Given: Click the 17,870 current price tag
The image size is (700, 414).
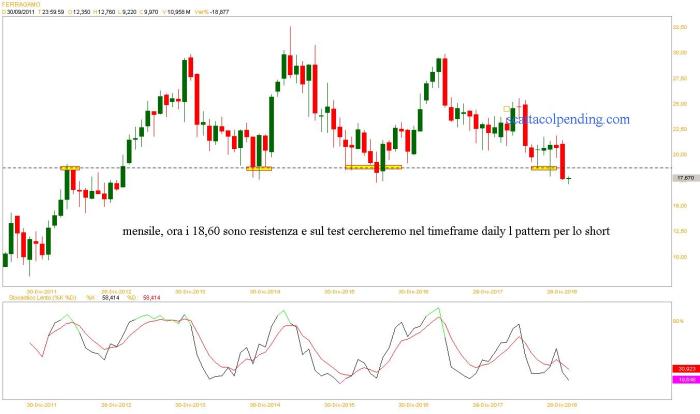Looking at the screenshot, I should coord(685,177).
